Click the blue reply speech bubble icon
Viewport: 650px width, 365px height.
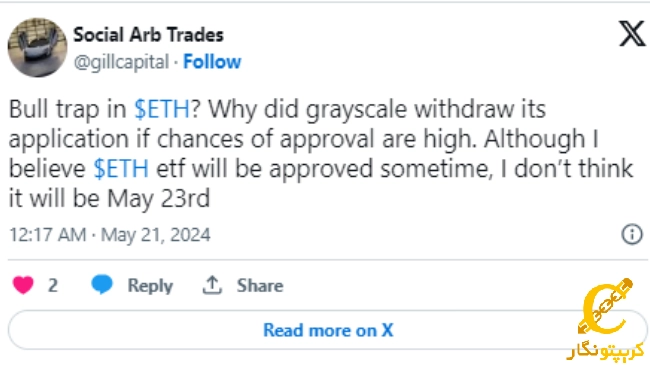[102, 285]
